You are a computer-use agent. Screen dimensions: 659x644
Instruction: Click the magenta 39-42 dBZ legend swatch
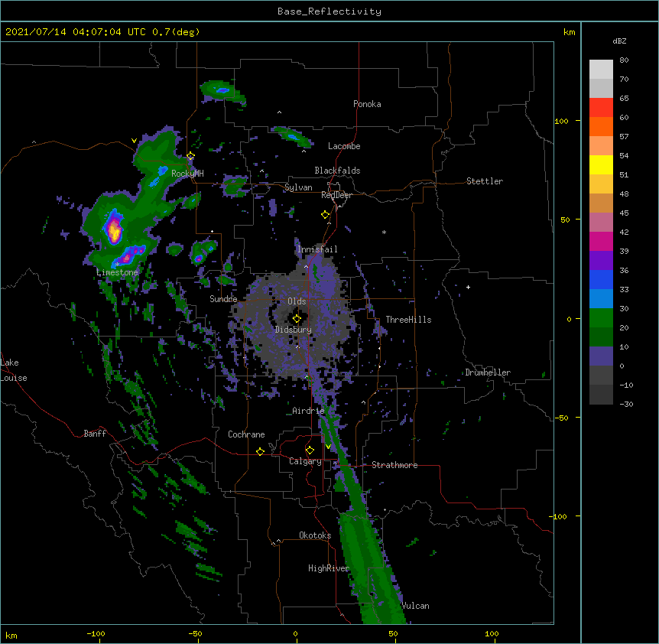601,241
